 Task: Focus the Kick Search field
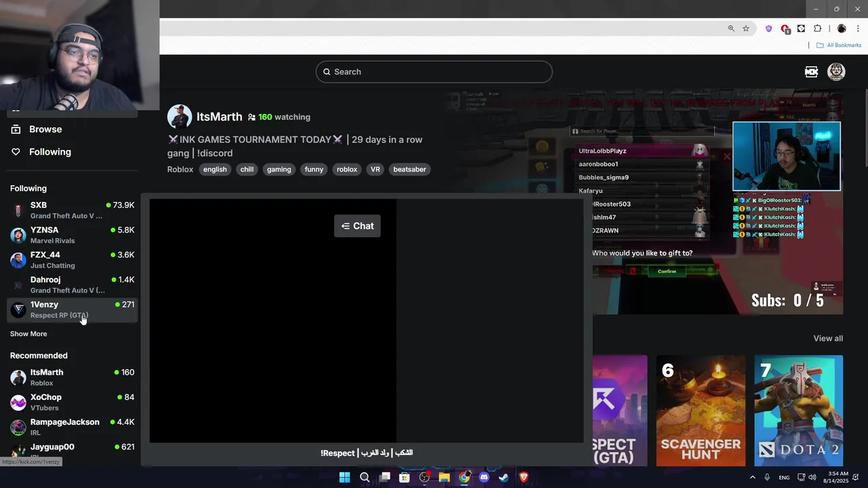pyautogui.click(x=434, y=72)
